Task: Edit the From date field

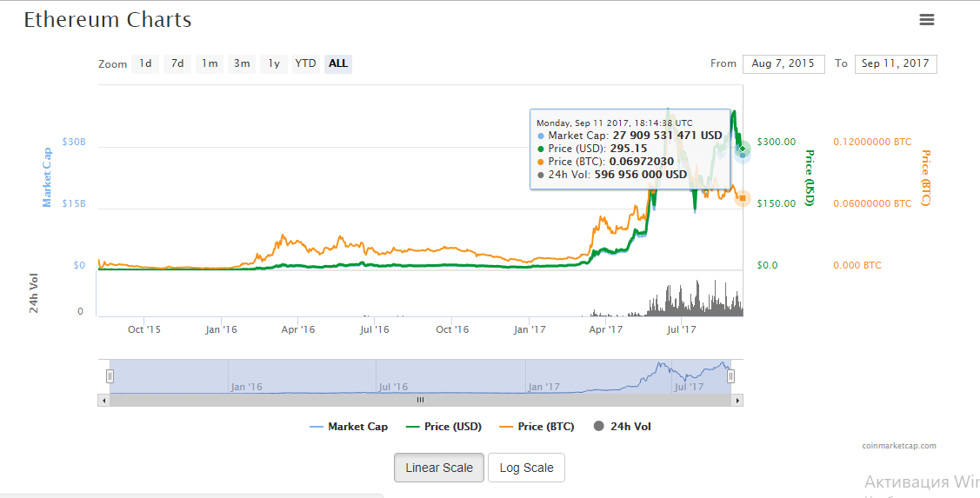Action: click(783, 63)
